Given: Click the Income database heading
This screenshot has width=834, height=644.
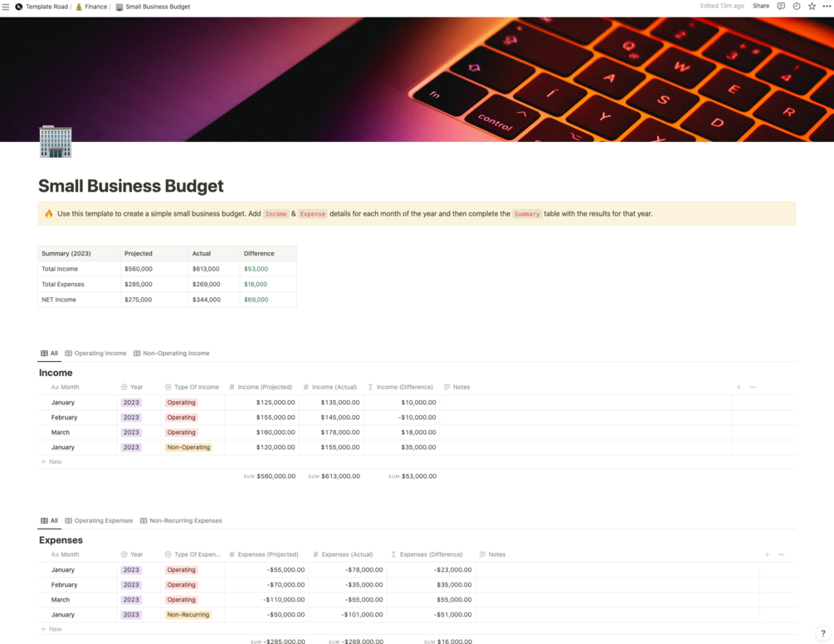Looking at the screenshot, I should pos(56,373).
